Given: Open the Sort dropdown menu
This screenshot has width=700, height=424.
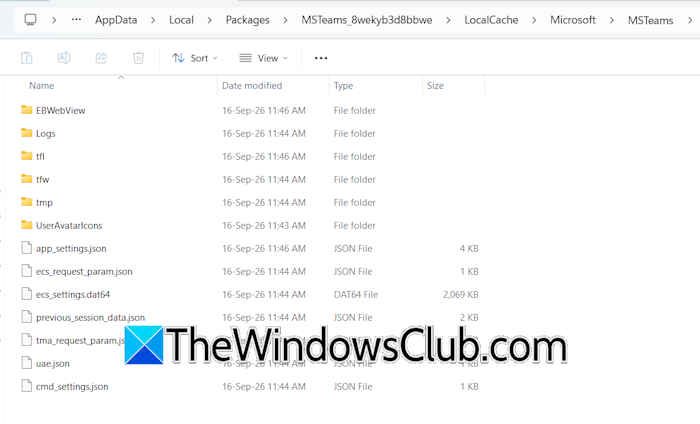Looking at the screenshot, I should [195, 58].
